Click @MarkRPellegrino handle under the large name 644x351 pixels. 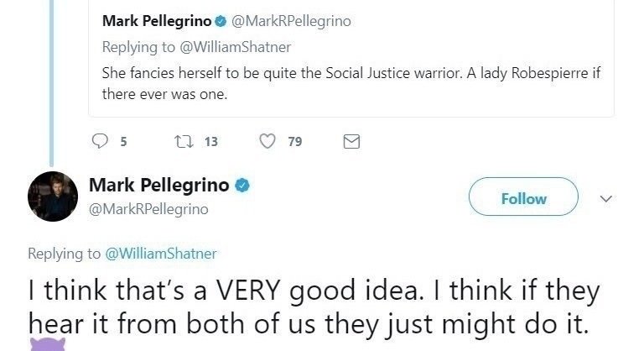[148, 208]
